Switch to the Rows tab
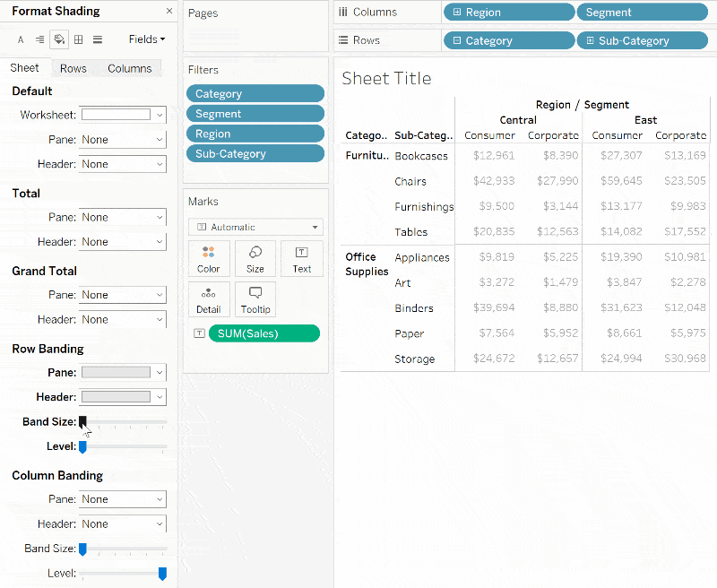This screenshot has height=588, width=717. 73,68
